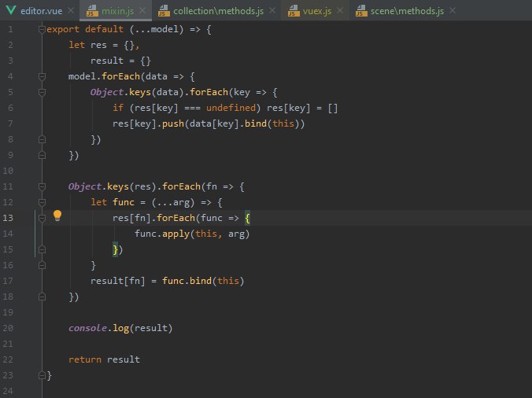Click '...arg' parameter on line 12
The width and height of the screenshot is (532, 398).
(x=173, y=202)
